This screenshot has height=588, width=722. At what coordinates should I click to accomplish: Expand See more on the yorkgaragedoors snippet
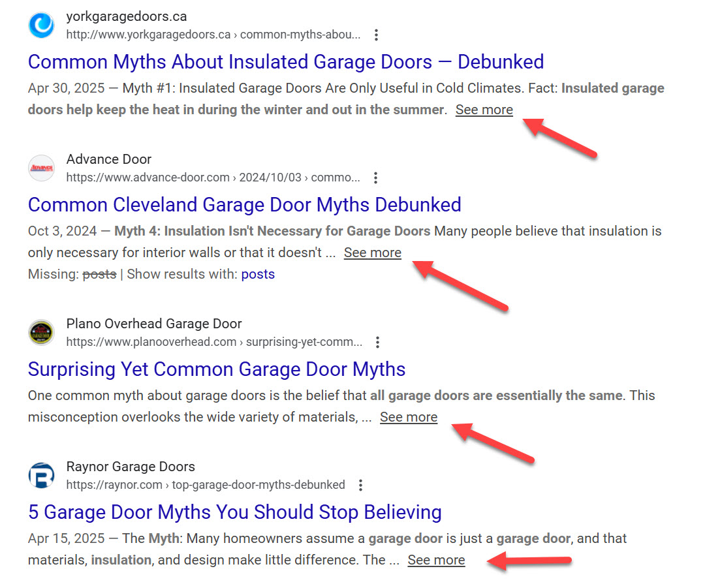[484, 109]
